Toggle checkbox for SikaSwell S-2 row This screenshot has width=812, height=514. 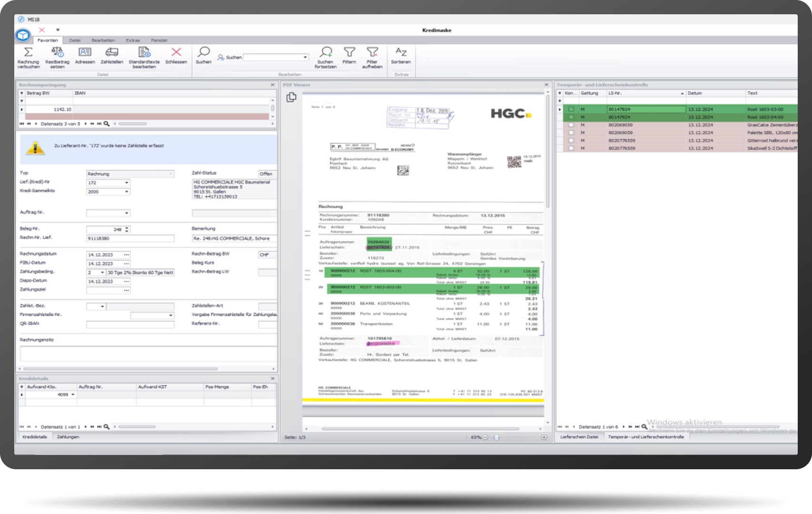(x=571, y=148)
